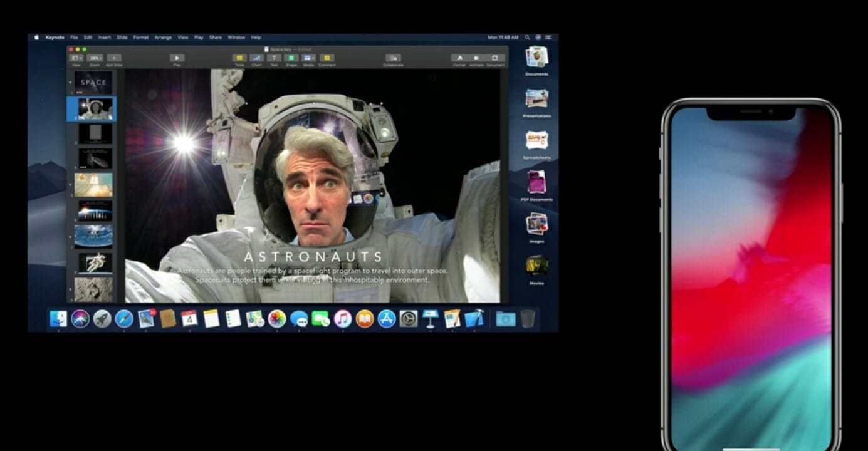Toggle the Format inspector panel
868x451 pixels.
click(x=459, y=58)
